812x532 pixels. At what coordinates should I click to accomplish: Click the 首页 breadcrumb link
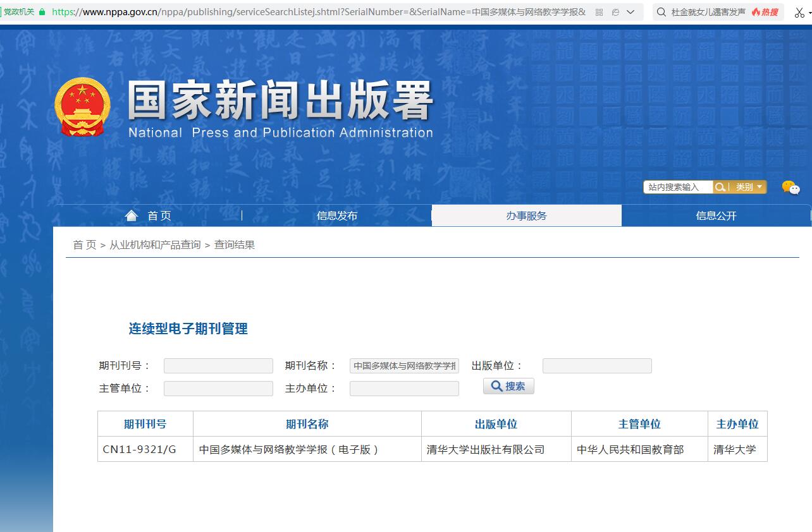84,245
